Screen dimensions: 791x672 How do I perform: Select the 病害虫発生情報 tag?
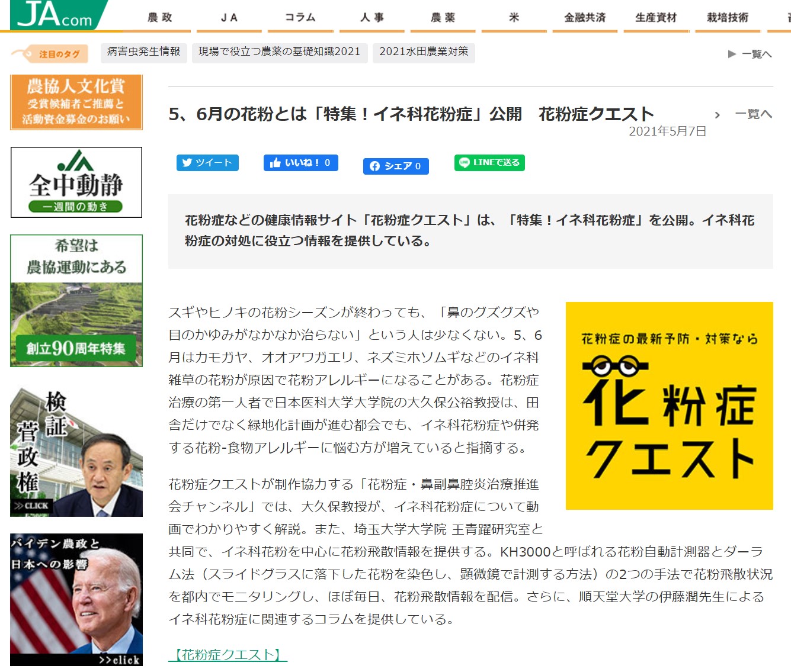click(x=144, y=52)
